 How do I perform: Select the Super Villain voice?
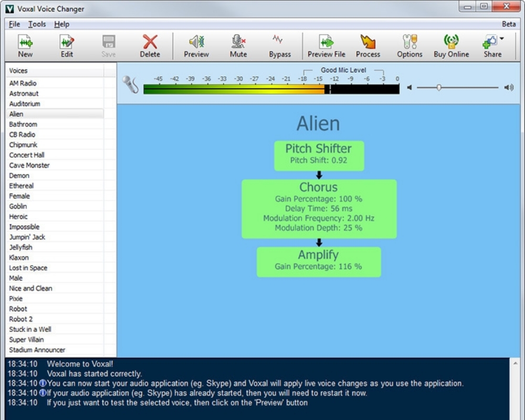55,340
